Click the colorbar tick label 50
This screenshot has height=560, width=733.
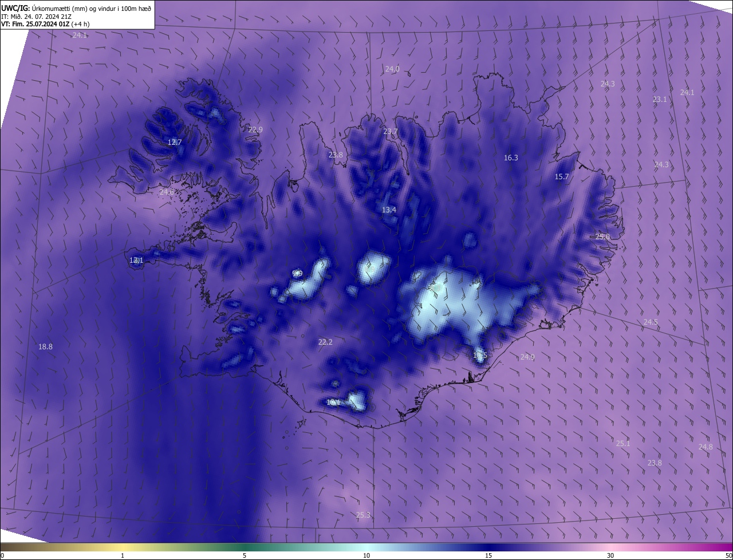pos(728,555)
